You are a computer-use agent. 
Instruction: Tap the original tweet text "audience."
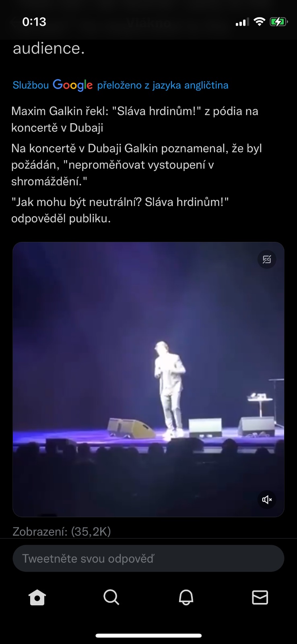[49, 49]
